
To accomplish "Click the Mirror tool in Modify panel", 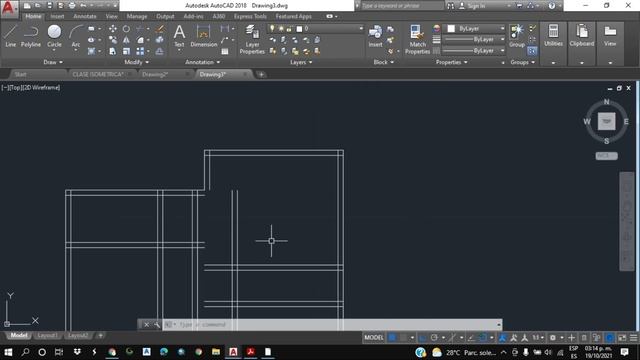I will point(126,40).
